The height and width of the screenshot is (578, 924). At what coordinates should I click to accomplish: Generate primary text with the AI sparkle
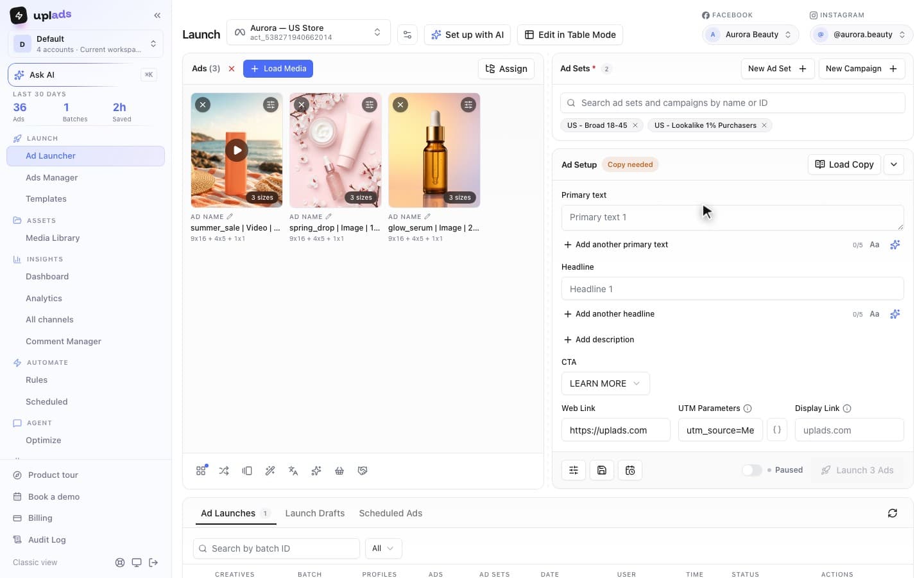click(895, 245)
